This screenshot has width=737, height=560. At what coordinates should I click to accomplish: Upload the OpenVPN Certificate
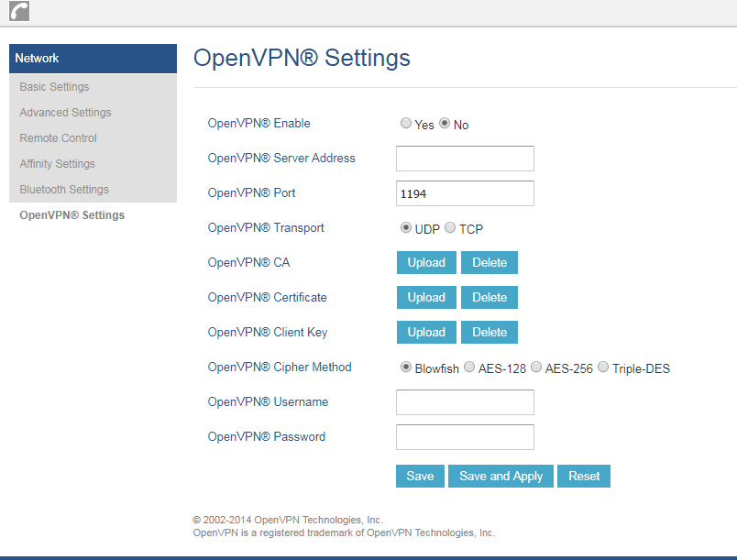point(426,297)
